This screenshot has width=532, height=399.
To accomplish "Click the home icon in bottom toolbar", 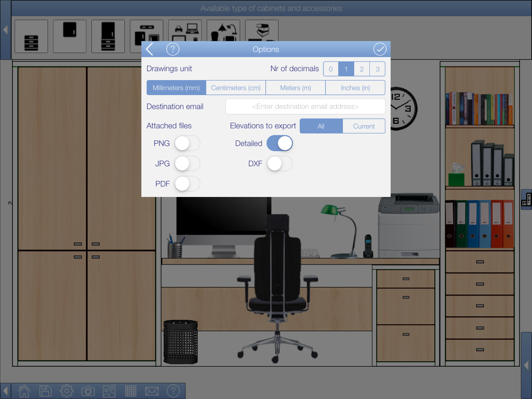I will click(24, 391).
